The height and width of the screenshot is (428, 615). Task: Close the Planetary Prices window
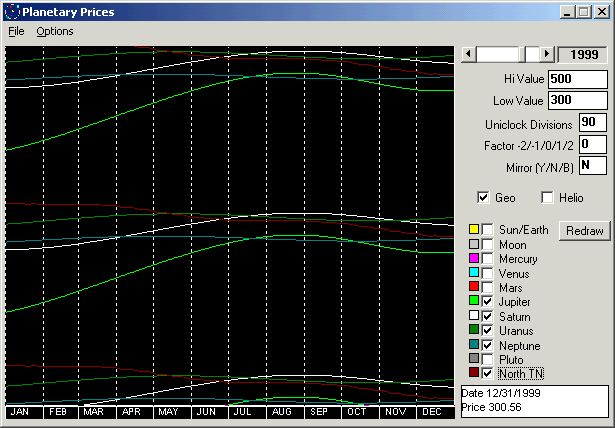tap(601, 12)
